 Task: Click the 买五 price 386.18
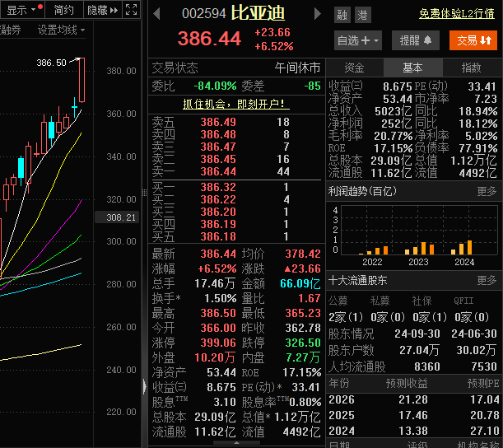[218, 237]
